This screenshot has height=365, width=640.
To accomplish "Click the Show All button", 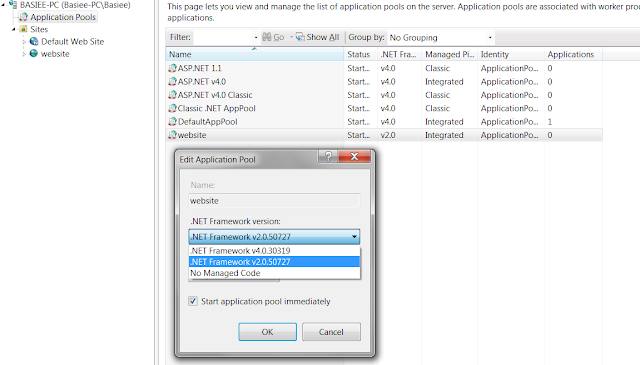I will [318, 37].
